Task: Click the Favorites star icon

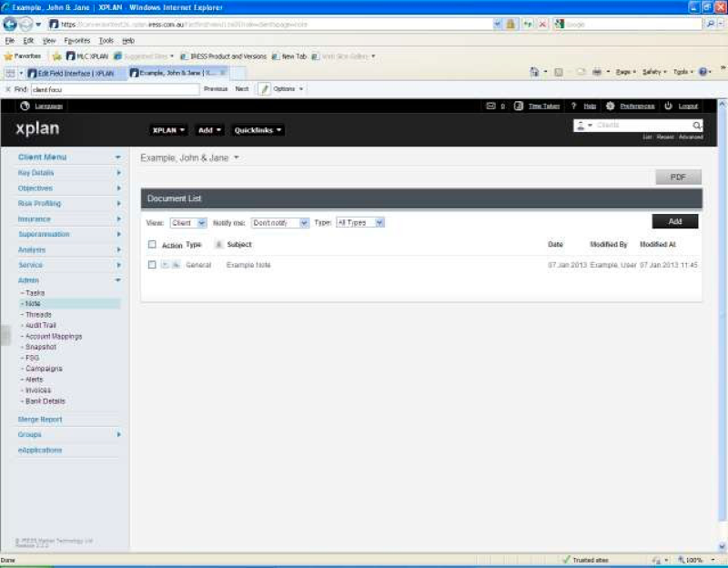Action: [8, 56]
